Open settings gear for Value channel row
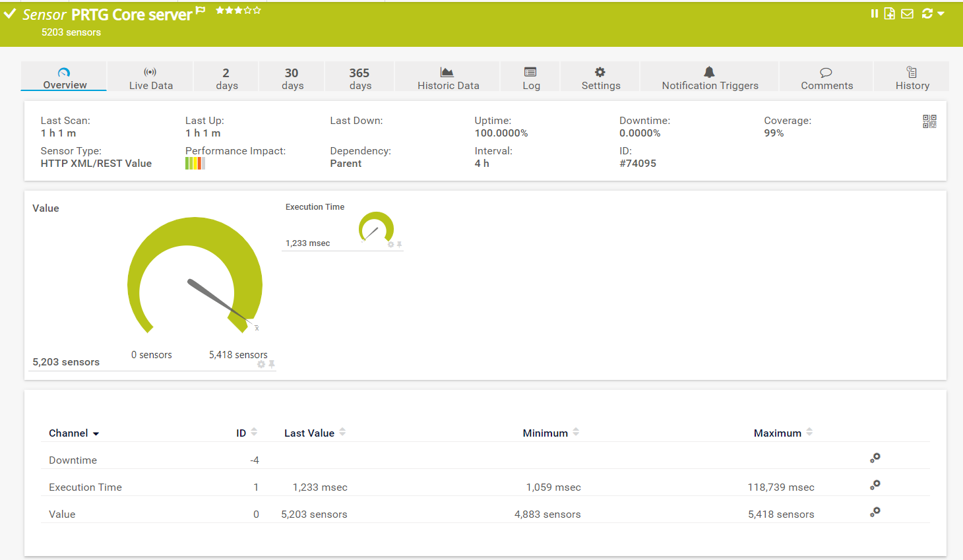This screenshot has height=560, width=963. click(875, 512)
